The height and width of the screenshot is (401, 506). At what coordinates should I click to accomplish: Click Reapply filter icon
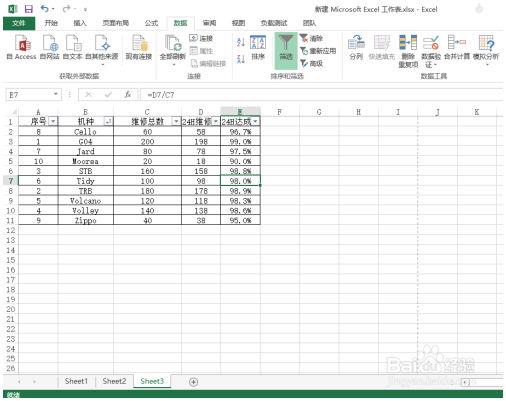(x=318, y=51)
